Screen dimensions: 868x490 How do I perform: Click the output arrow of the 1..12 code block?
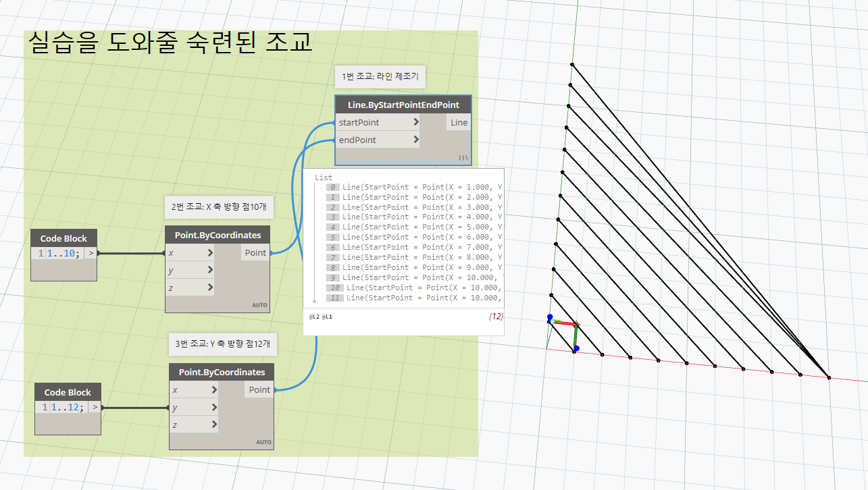pos(95,408)
